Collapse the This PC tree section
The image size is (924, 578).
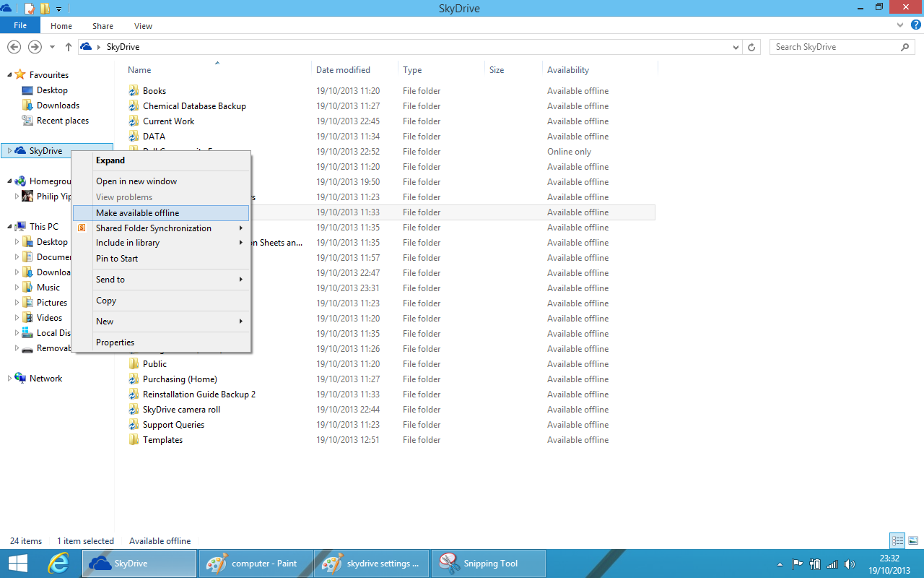coord(9,227)
